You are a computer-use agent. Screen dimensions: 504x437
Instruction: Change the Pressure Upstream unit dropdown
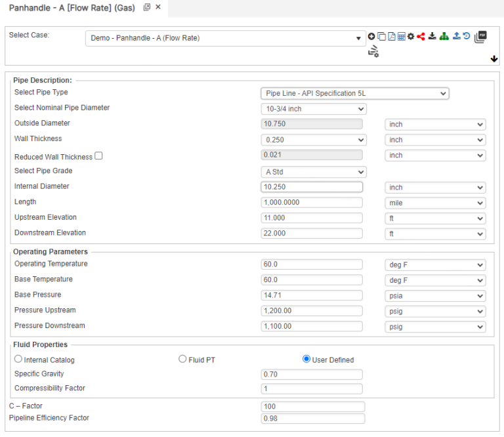435,311
